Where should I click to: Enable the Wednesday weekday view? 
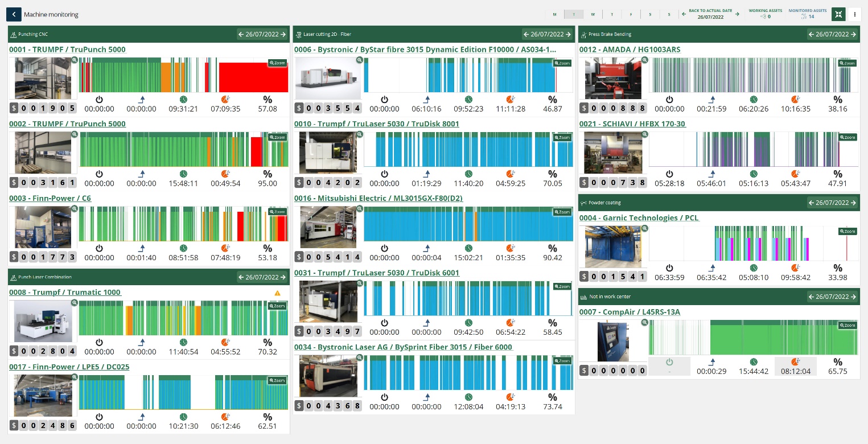tap(591, 14)
